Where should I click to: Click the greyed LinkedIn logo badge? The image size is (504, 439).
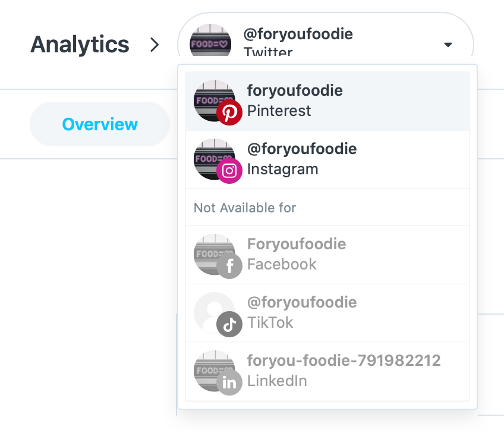[229, 382]
